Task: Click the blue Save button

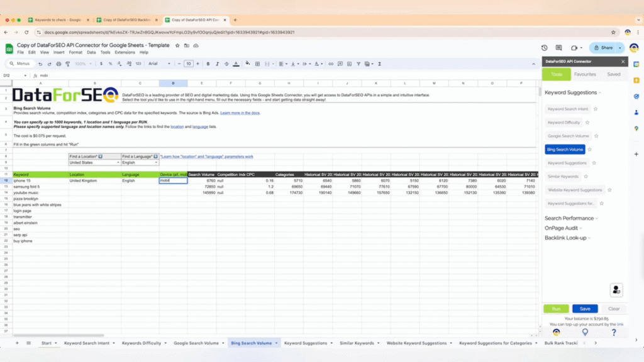Action: click(585, 309)
